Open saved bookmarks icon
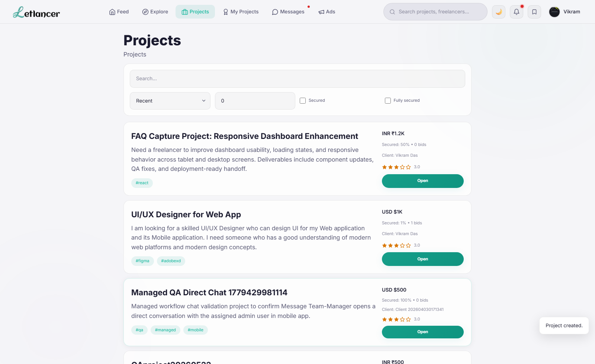 534,12
